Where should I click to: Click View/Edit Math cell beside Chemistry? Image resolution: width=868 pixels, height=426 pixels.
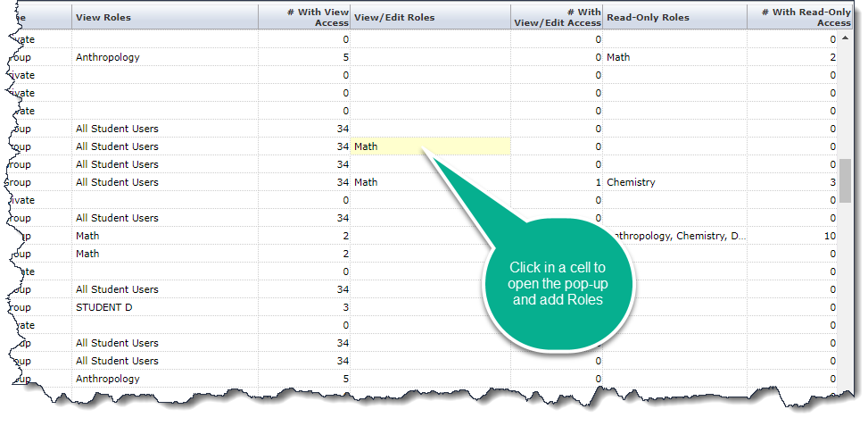pos(430,182)
